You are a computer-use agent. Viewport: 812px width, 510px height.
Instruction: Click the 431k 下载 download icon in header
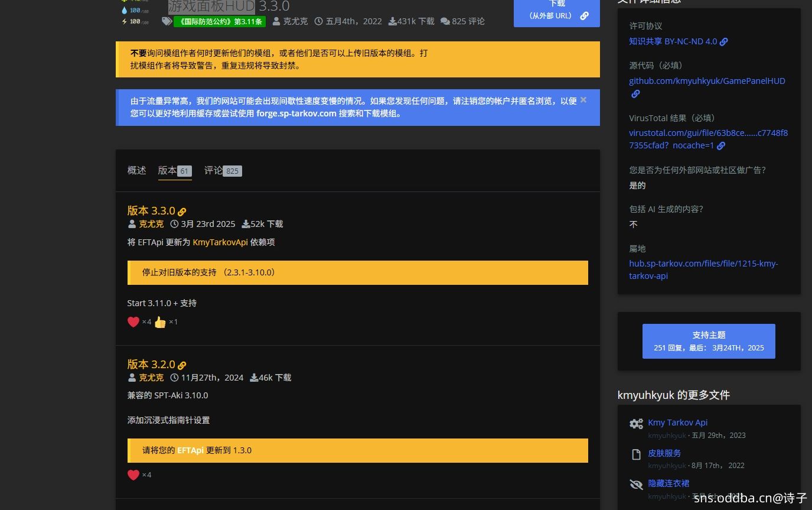click(x=393, y=21)
